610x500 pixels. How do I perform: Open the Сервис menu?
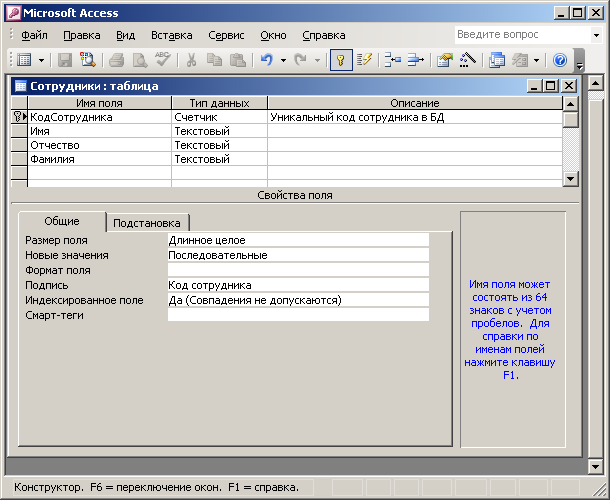226,35
